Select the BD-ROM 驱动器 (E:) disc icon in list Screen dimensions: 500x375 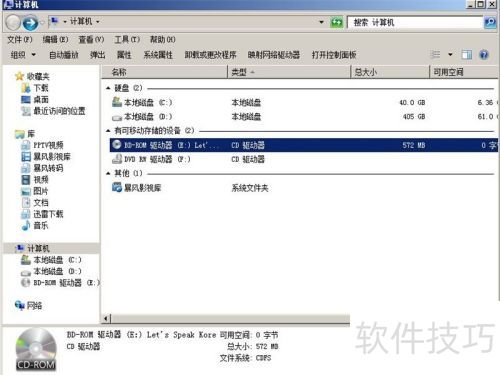(x=117, y=145)
